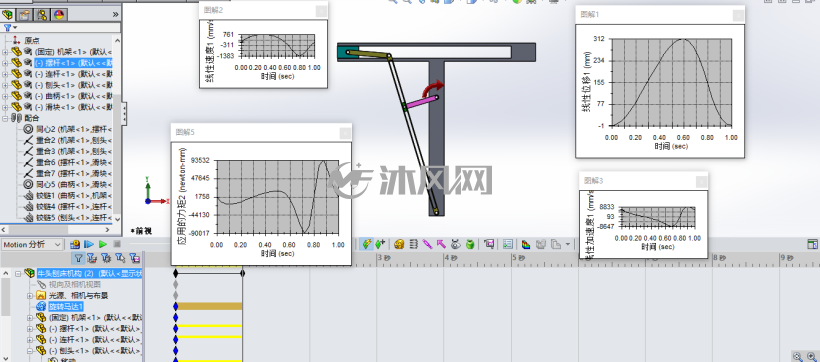This screenshot has height=362, width=820.
Task: Click the Results and Plots icon
Action: pos(489,244)
